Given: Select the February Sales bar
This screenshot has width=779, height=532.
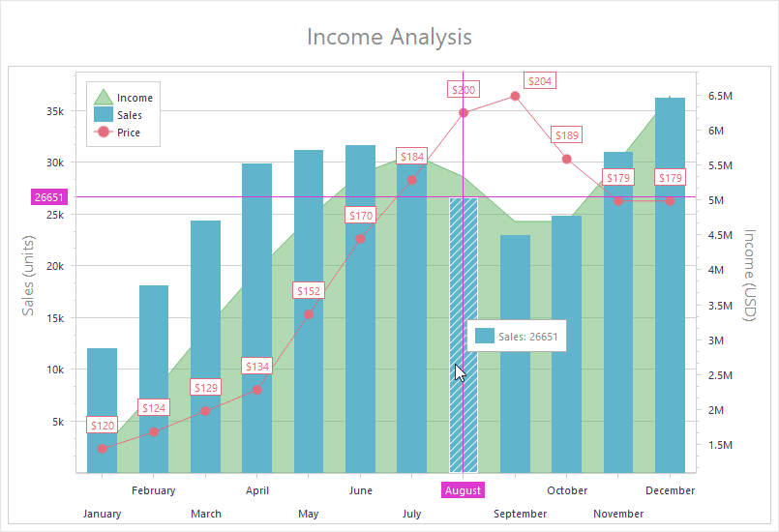Looking at the screenshot, I should tap(154, 379).
